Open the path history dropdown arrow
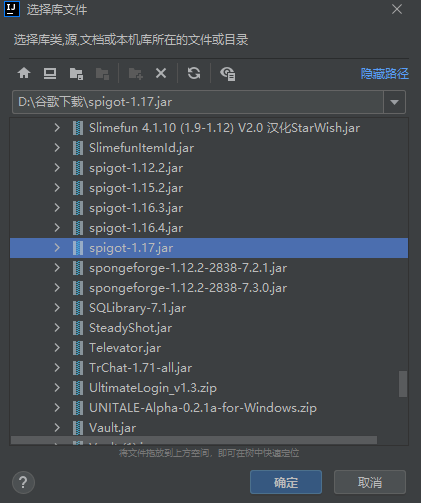Image resolution: width=421 pixels, height=503 pixels. pos(394,102)
